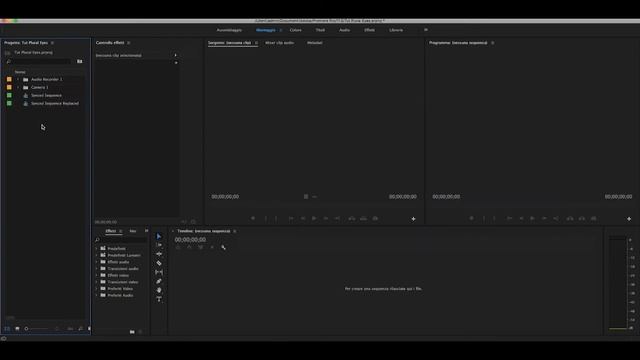Open timeline display settings wrench
Viewport: 640px width, 360px height.
[223, 247]
